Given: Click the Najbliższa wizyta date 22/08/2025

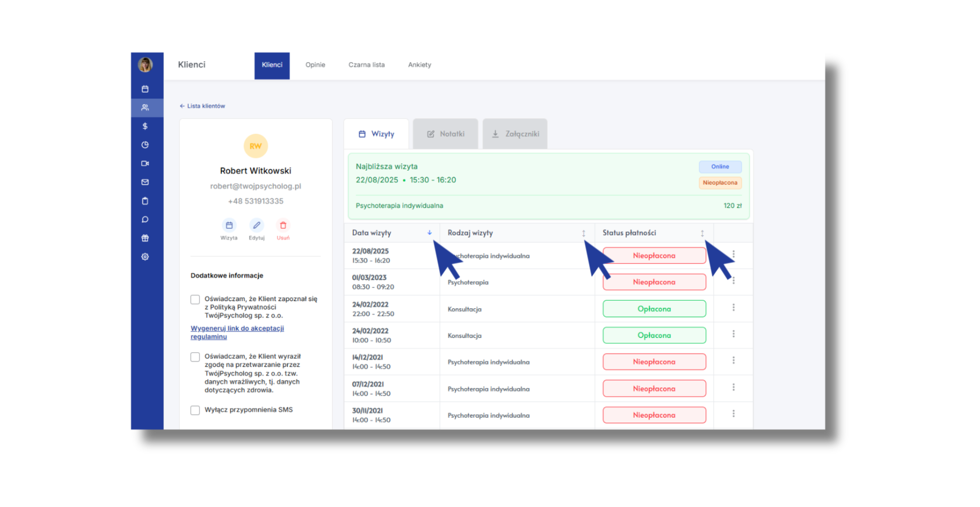Looking at the screenshot, I should point(377,180).
